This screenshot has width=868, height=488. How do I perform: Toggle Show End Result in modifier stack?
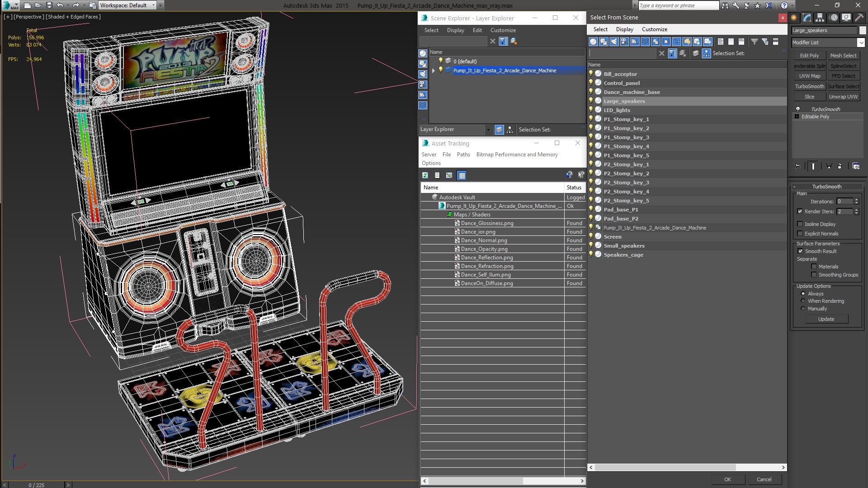pos(813,166)
